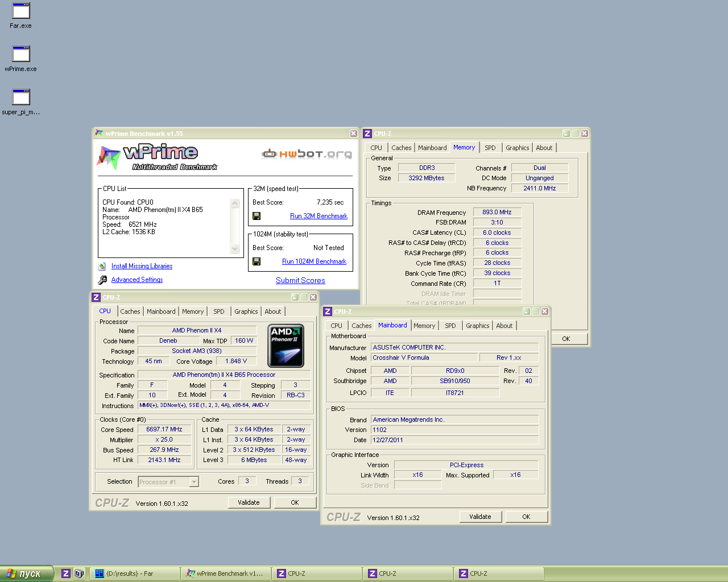Open CPU tab in the Memory CPU-Z window
728x582 pixels.
click(x=377, y=148)
